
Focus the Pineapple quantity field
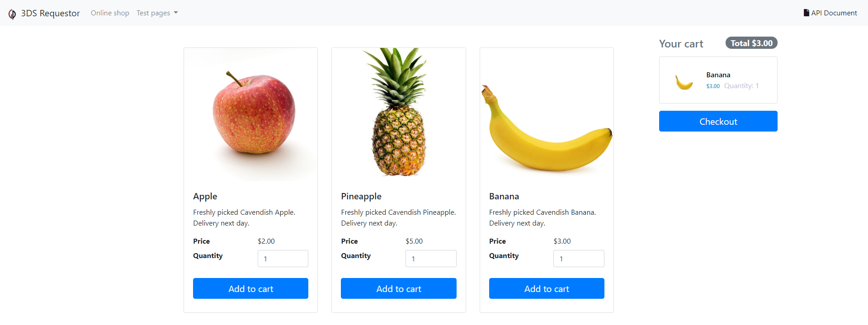tap(430, 259)
